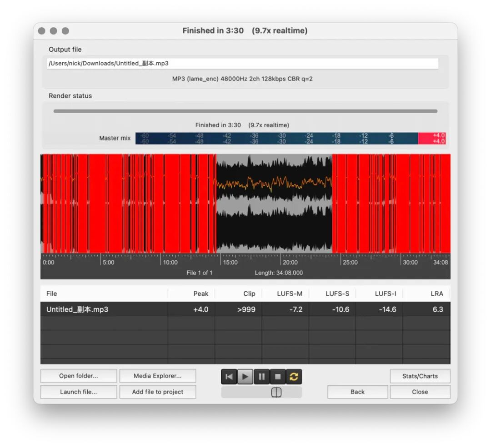The height and width of the screenshot is (448, 491).
Task: Click the Close button at bottom right
Action: tap(420, 392)
